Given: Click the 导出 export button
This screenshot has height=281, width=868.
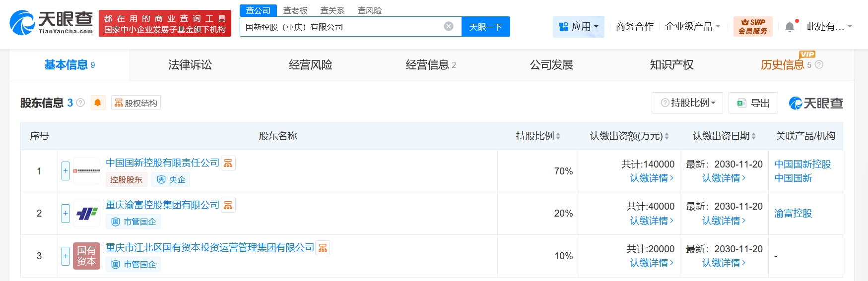Looking at the screenshot, I should click(x=753, y=103).
